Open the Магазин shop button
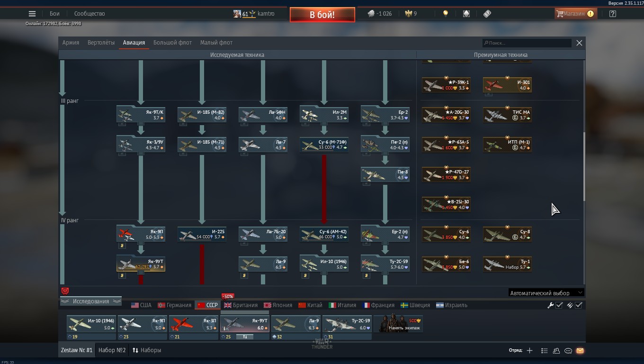The height and width of the screenshot is (364, 644). point(575,14)
